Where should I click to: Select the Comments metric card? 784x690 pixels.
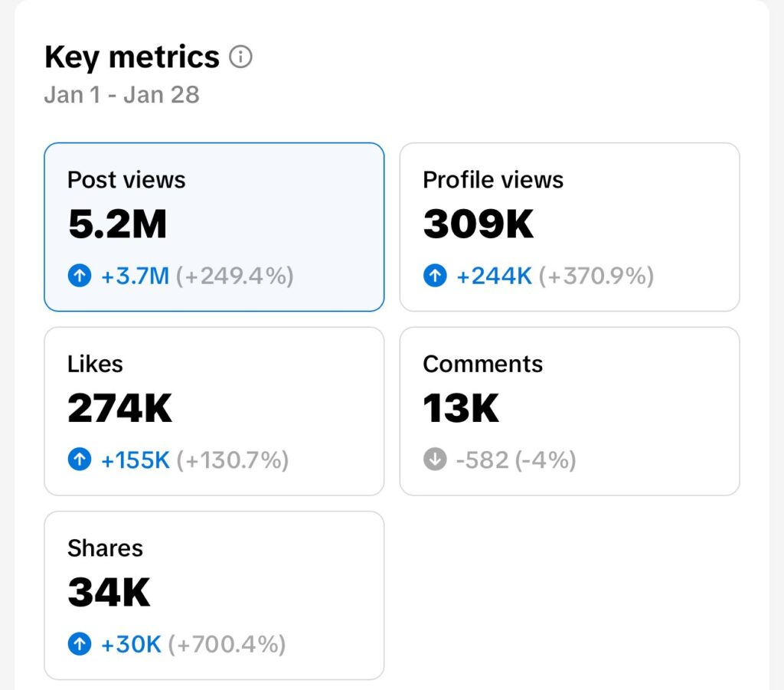(570, 411)
